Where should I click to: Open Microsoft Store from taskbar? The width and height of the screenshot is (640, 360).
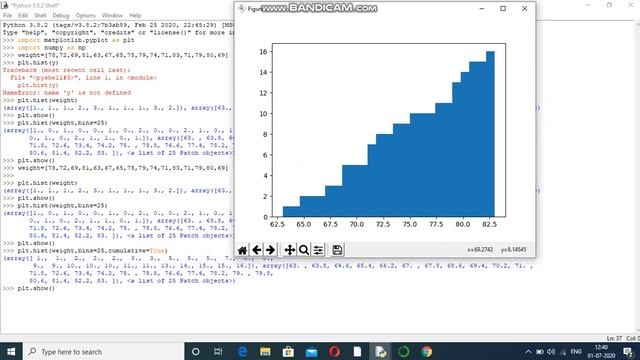pyautogui.click(x=288, y=351)
